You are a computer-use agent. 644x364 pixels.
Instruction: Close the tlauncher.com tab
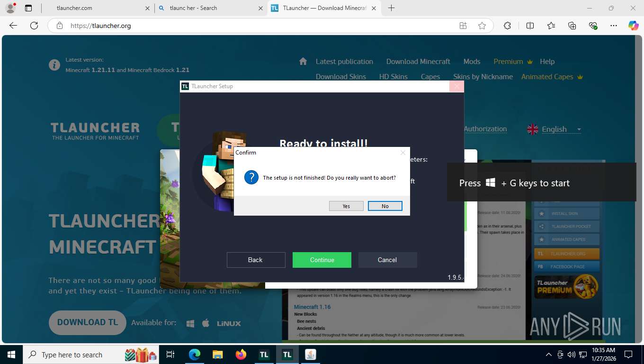[147, 8]
